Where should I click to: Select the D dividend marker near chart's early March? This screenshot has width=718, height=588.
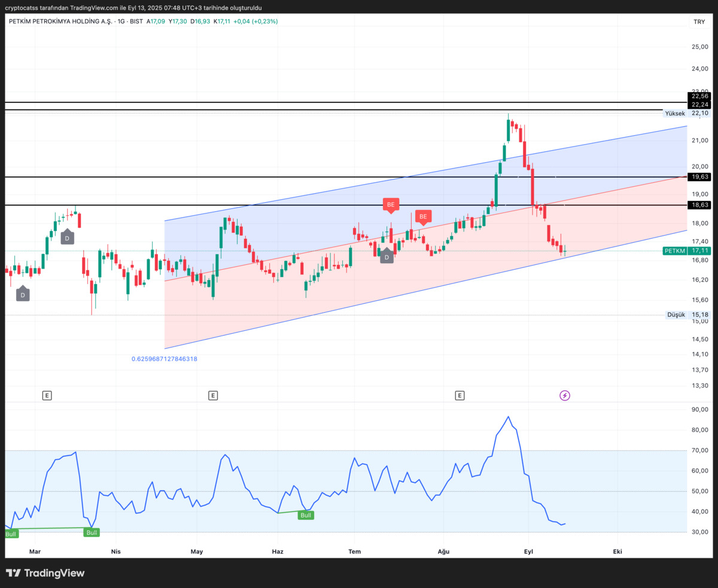(x=23, y=294)
